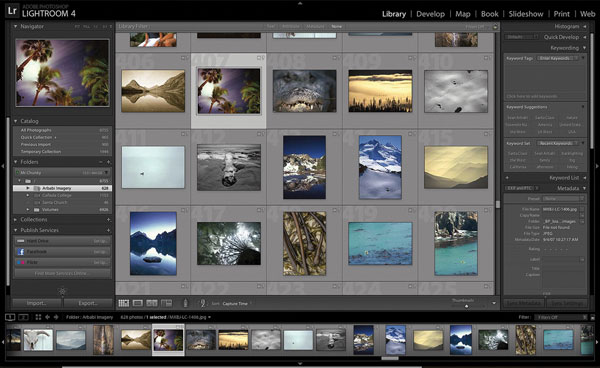
Task: Switch to Loupe view icon in toolbar
Action: click(x=138, y=303)
